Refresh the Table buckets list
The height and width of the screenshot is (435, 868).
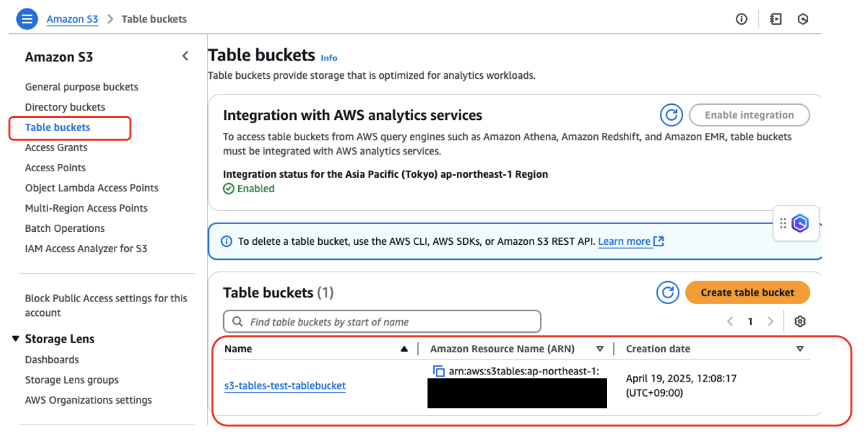click(x=667, y=292)
